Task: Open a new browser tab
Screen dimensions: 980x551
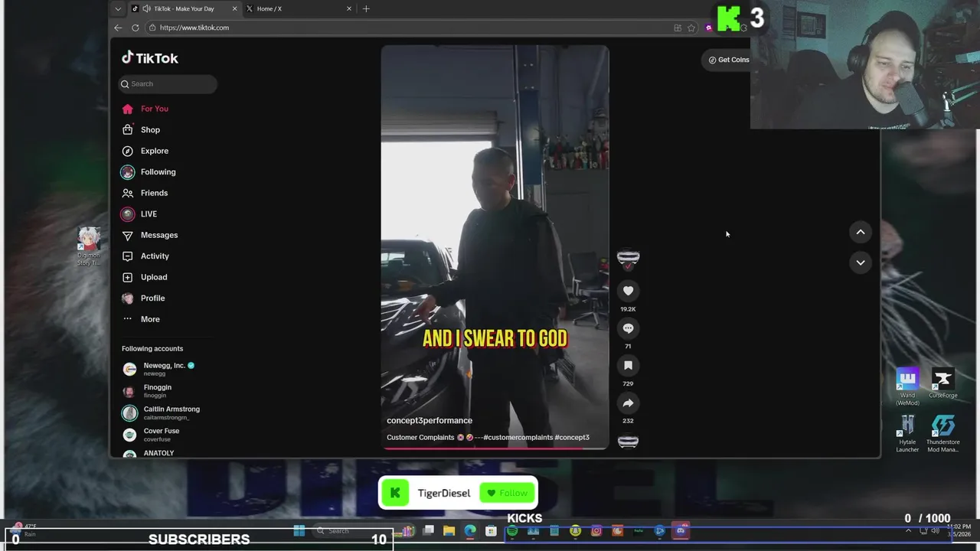Action: [366, 8]
